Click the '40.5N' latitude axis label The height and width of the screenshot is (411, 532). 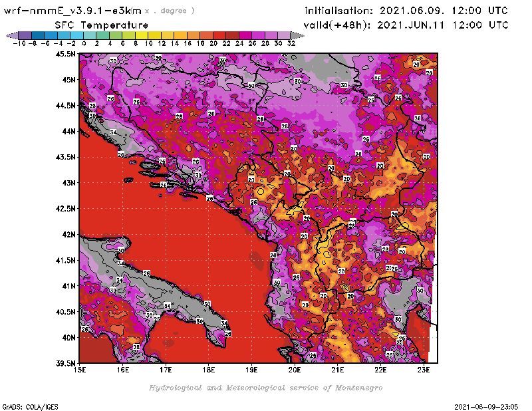pos(65,312)
